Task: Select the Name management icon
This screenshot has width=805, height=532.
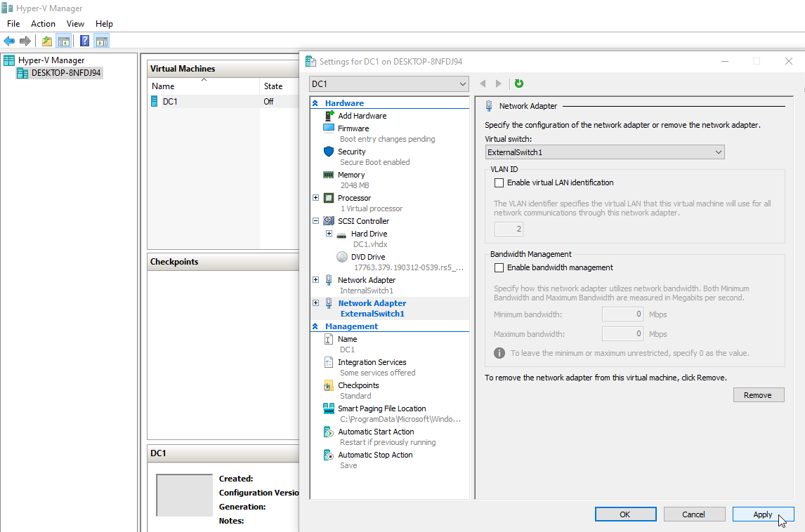Action: 329,339
